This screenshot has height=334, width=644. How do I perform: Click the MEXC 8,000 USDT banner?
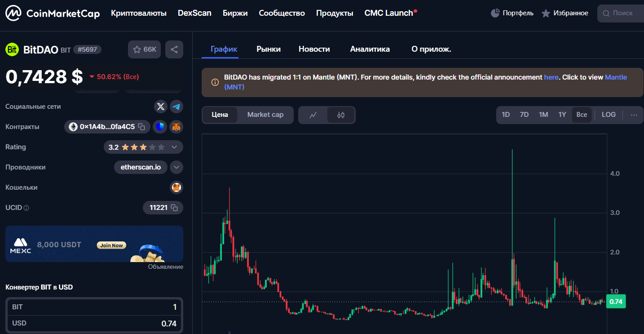(94, 244)
